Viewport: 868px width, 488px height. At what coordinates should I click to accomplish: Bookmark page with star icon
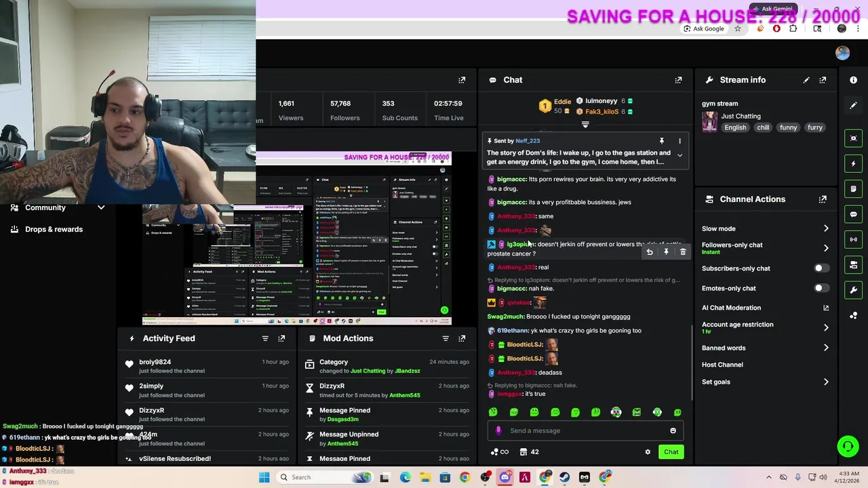[738, 28]
